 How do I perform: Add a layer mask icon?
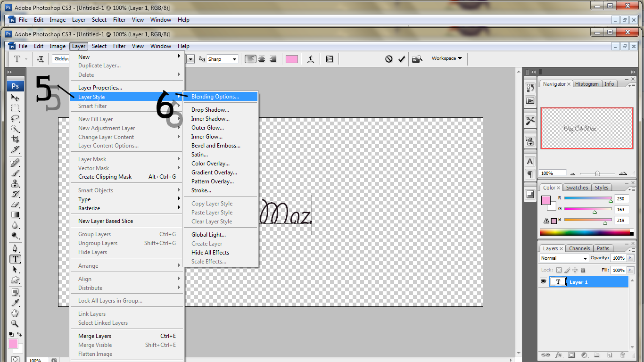click(572, 355)
